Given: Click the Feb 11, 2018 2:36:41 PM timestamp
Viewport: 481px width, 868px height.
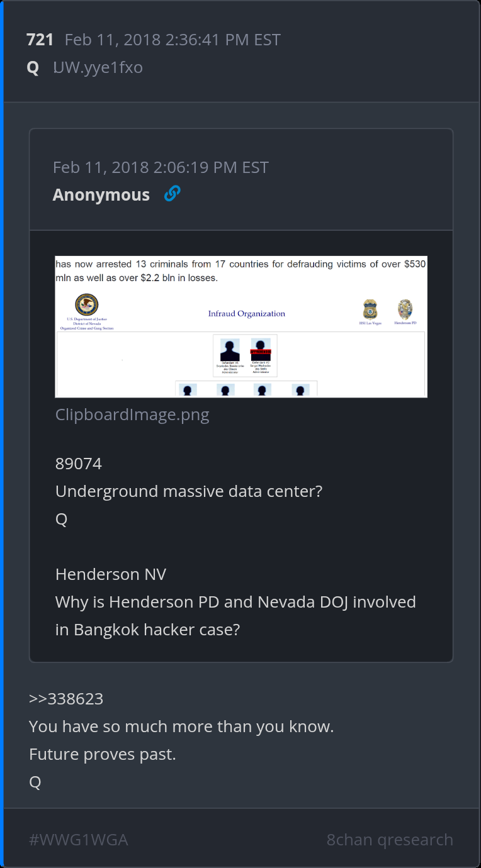Looking at the screenshot, I should click(173, 40).
